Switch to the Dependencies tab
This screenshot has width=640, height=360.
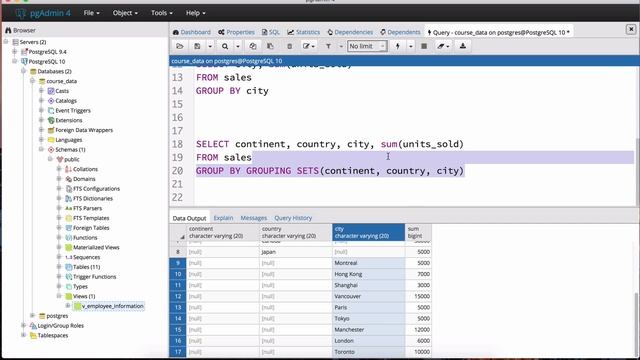click(x=350, y=32)
